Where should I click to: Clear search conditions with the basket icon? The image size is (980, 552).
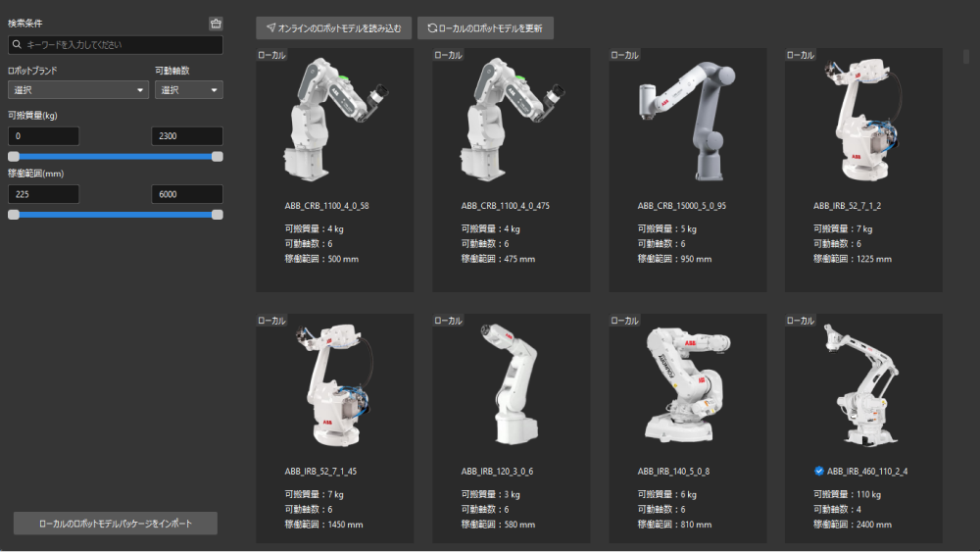[x=216, y=24]
